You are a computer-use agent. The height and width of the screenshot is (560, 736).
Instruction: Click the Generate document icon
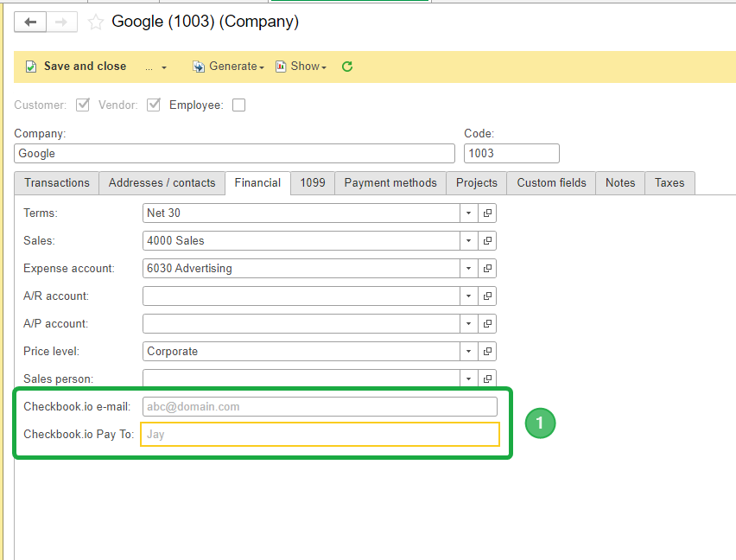coord(199,67)
